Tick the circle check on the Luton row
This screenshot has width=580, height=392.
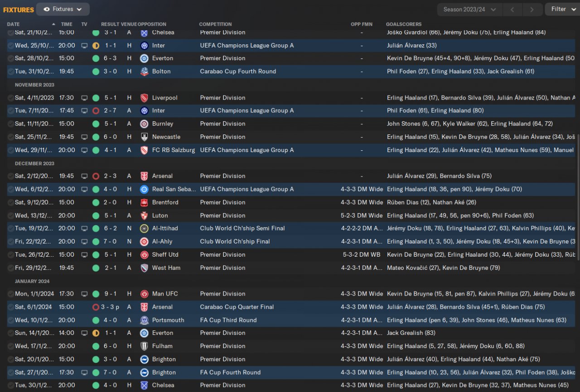[11, 215]
